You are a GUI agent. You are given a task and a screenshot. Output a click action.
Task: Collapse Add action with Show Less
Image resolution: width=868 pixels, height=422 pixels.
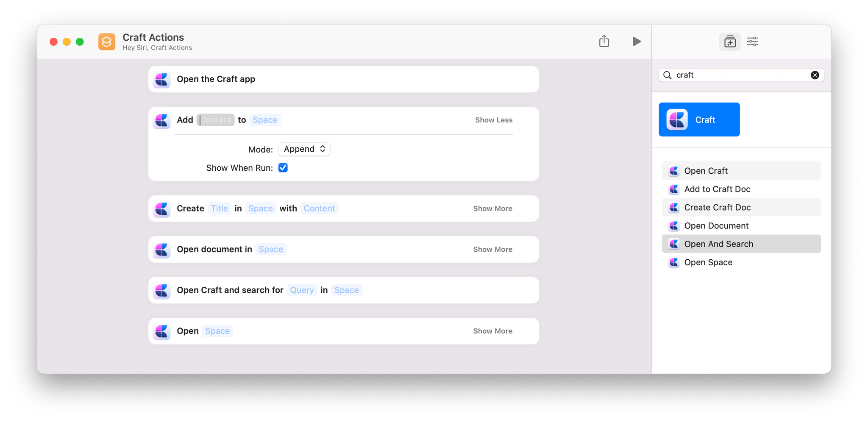(x=494, y=120)
